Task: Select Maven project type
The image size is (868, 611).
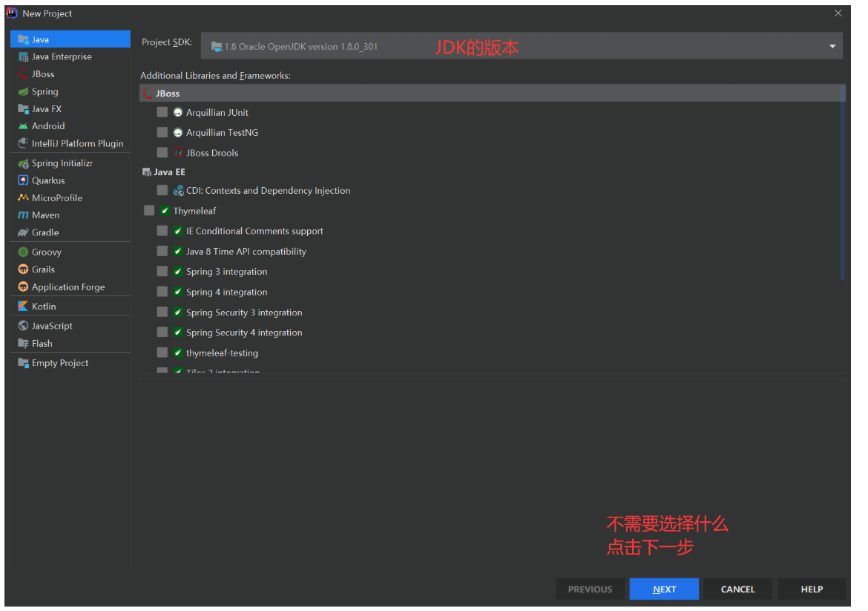Action: tap(70, 215)
